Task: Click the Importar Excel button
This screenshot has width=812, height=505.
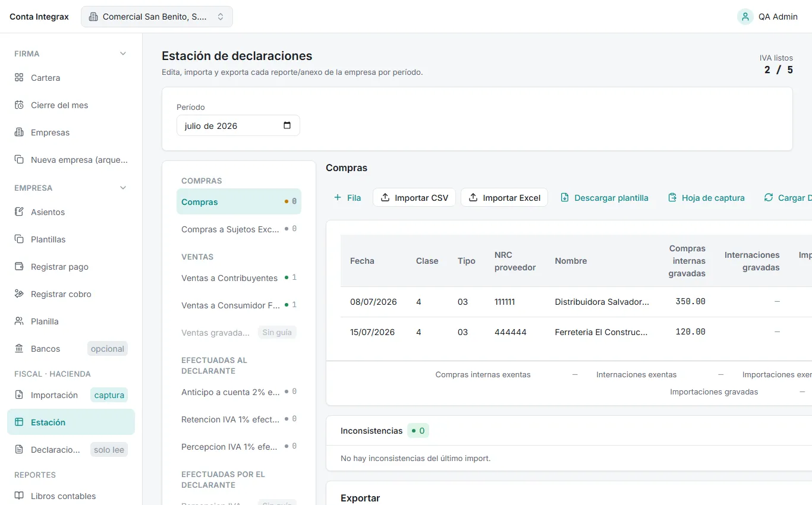Action: coord(504,198)
